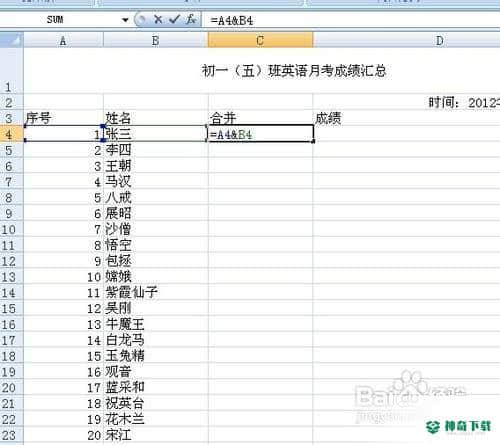
Task: Confirm the formula with the checkmark icon
Action: [174, 19]
